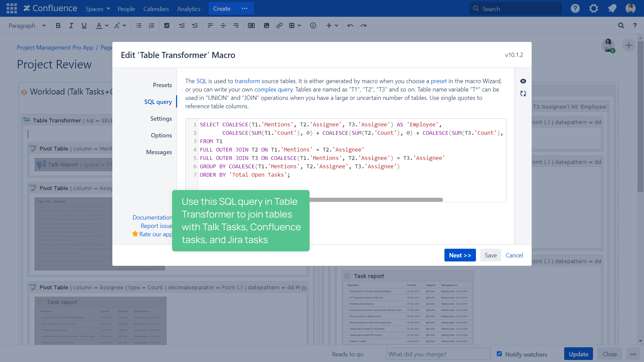Click the Create button

point(222,8)
